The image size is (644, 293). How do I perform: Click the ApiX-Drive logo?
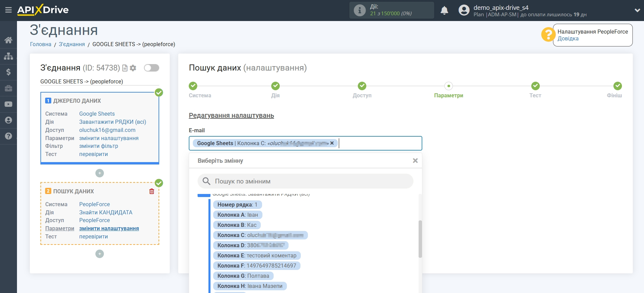43,10
